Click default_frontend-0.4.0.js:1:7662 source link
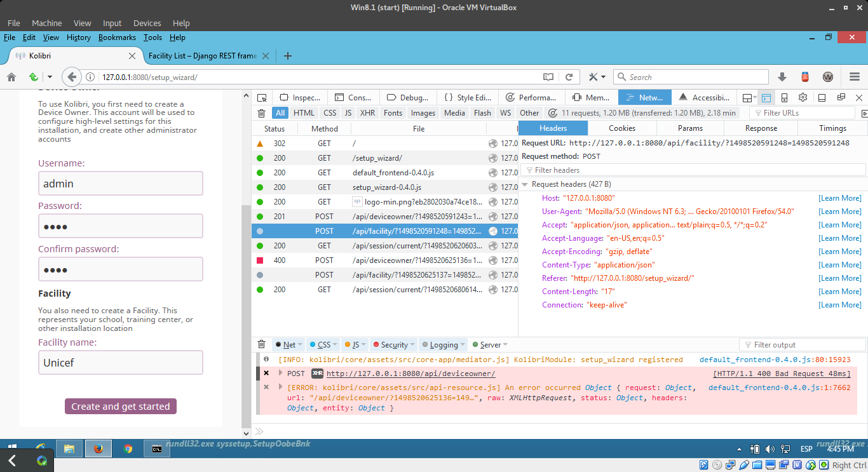Screen dimensions: 868x472 pos(779,388)
